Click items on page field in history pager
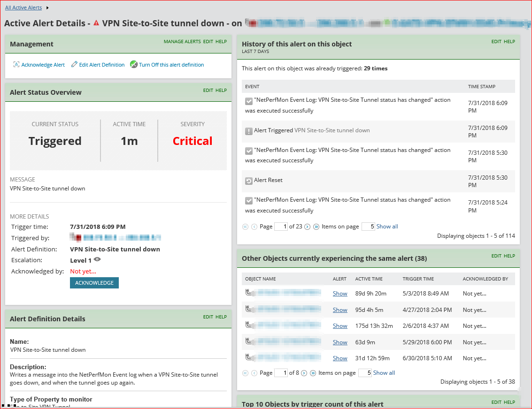The image size is (532, 409). [368, 227]
